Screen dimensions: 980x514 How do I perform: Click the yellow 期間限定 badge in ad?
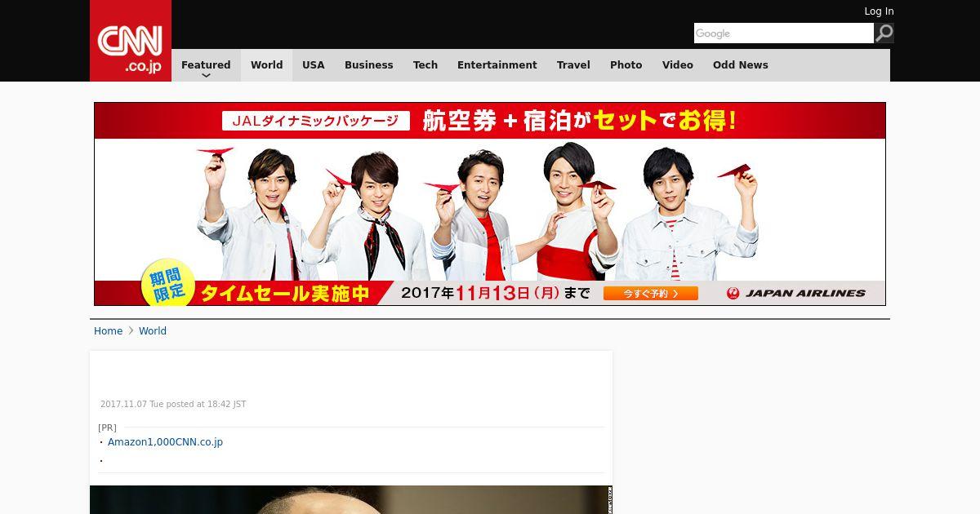click(168, 283)
